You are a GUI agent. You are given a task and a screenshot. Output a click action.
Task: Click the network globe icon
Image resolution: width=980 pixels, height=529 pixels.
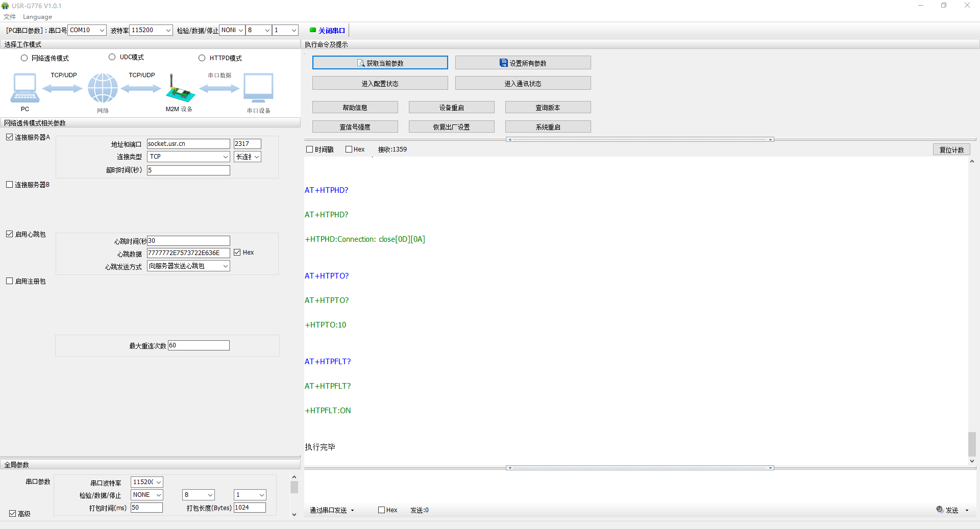(x=103, y=88)
